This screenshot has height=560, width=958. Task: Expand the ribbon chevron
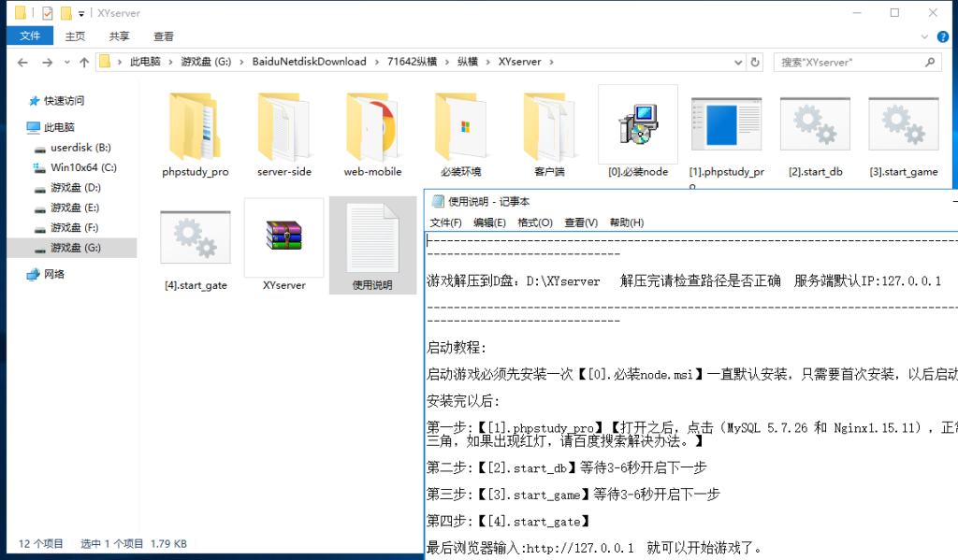click(x=924, y=36)
